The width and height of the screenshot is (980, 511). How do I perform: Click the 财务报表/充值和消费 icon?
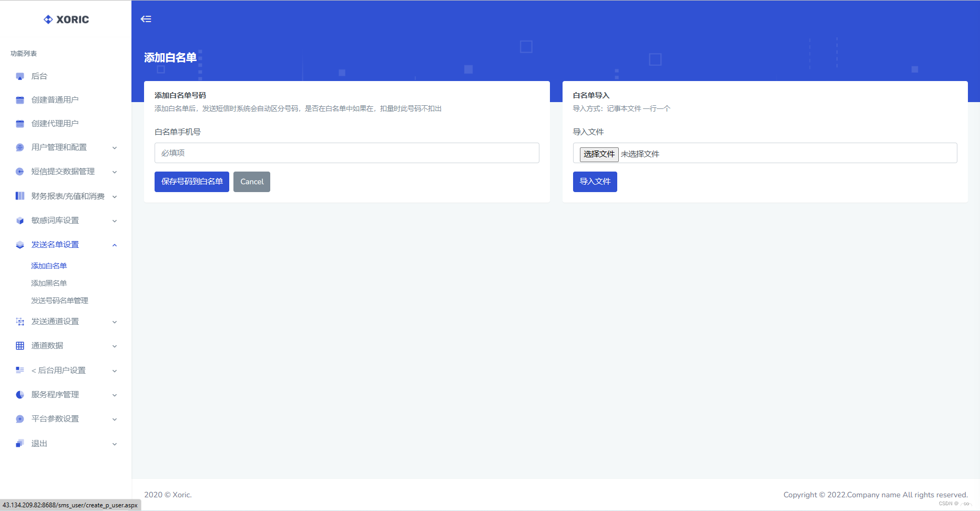click(20, 196)
